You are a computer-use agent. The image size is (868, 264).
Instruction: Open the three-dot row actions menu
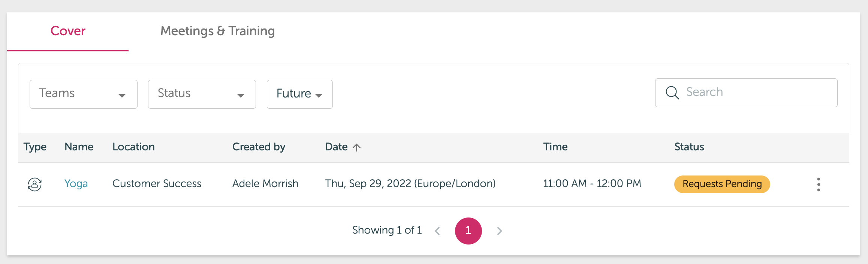click(819, 184)
